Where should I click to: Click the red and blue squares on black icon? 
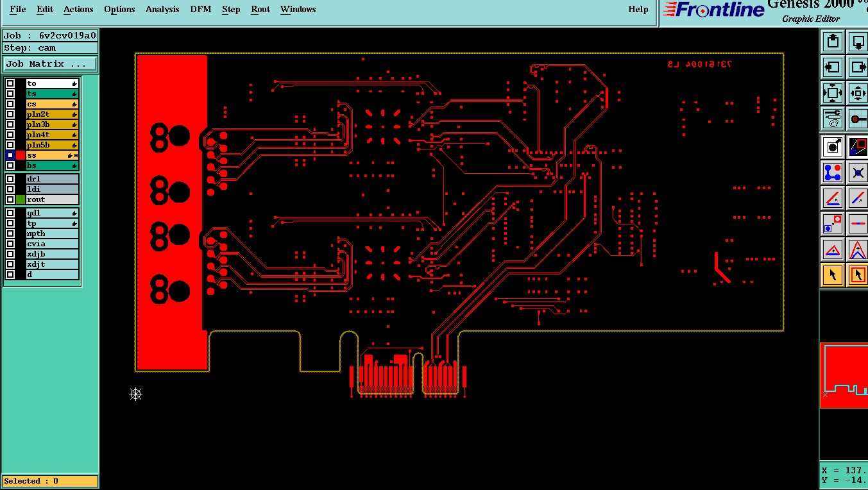click(x=858, y=147)
